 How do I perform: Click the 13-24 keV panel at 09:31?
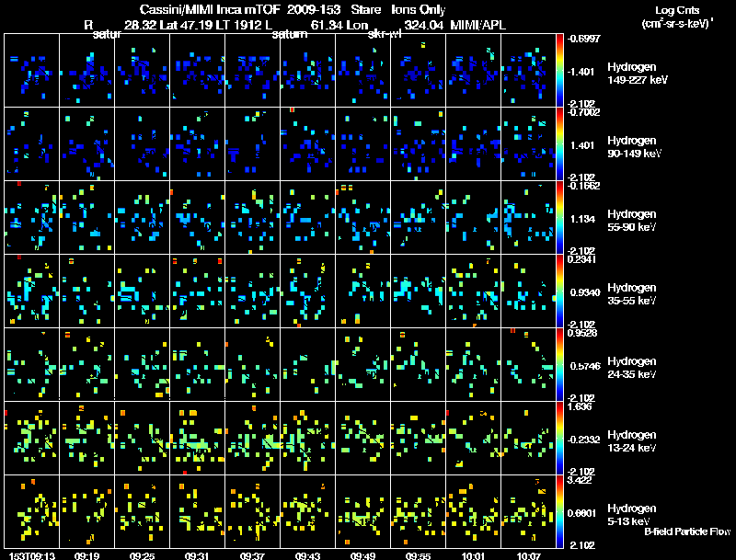197,438
